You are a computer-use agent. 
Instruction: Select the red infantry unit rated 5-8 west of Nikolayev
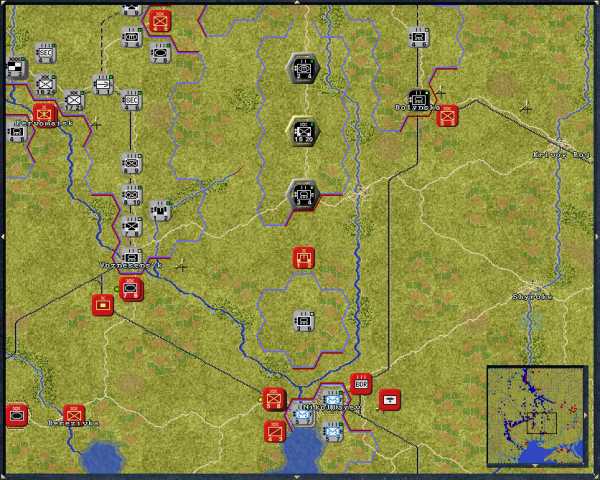click(274, 399)
